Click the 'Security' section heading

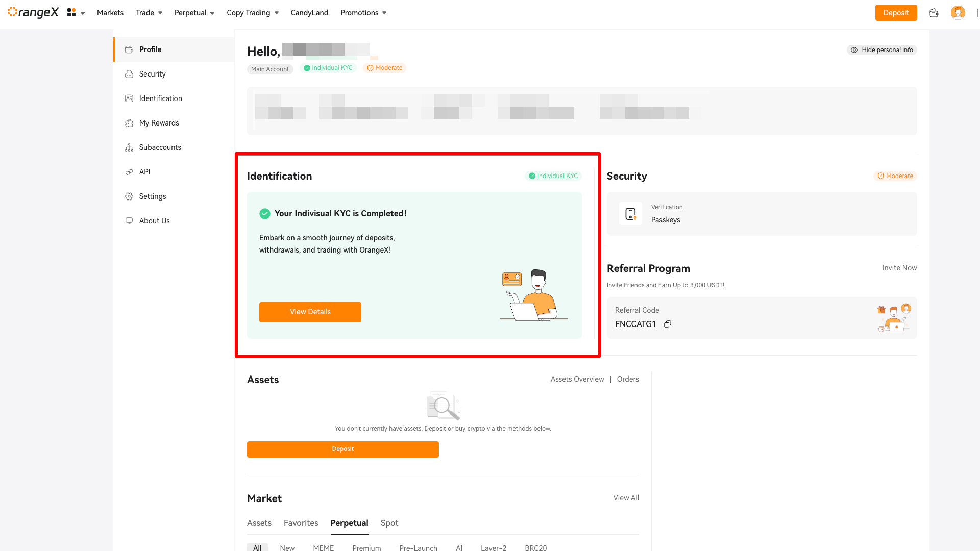pyautogui.click(x=627, y=176)
